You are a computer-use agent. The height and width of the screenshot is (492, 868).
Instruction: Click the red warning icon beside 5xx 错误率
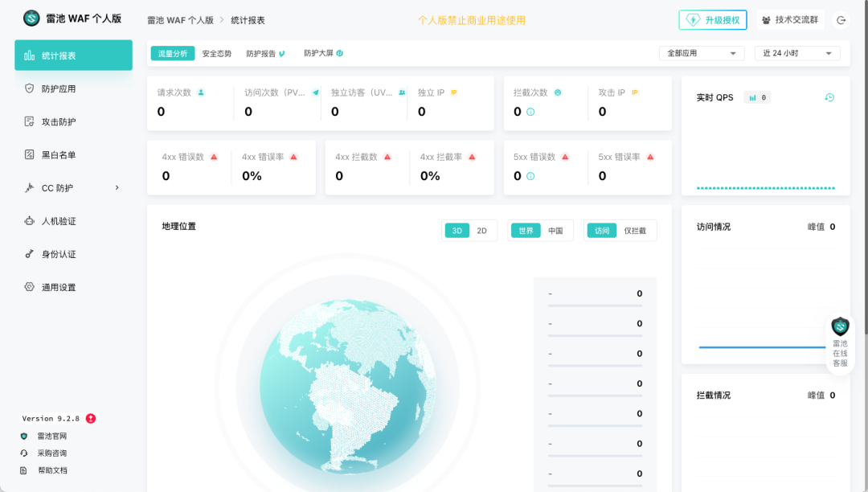[x=650, y=157]
